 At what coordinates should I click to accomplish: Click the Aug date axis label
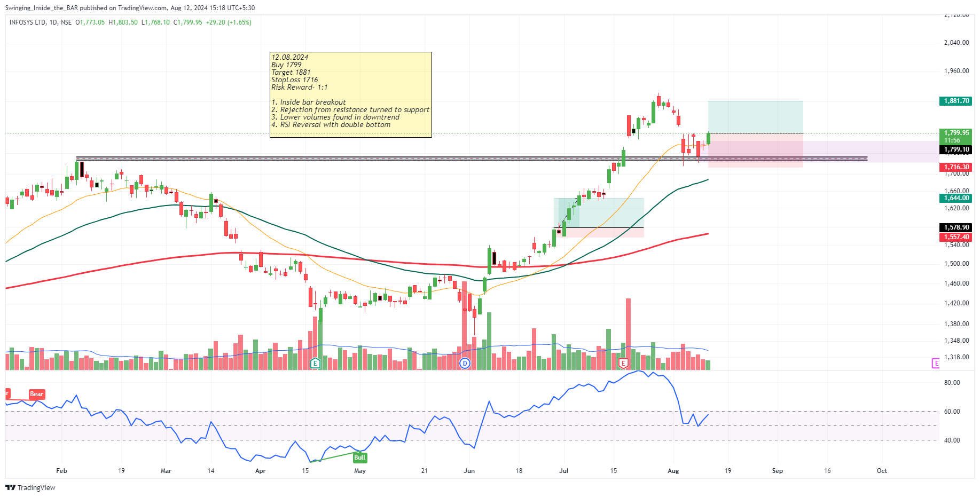coord(673,471)
